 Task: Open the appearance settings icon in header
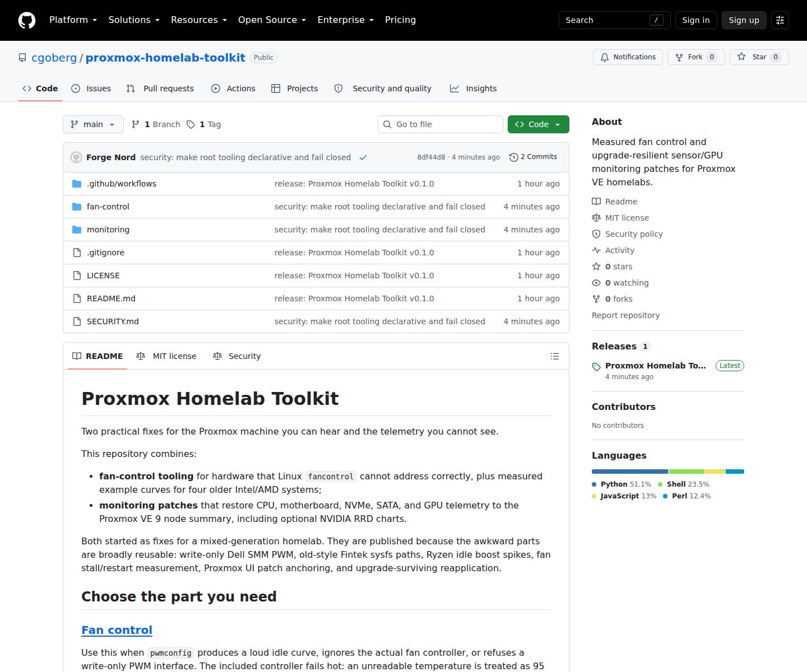coord(780,20)
